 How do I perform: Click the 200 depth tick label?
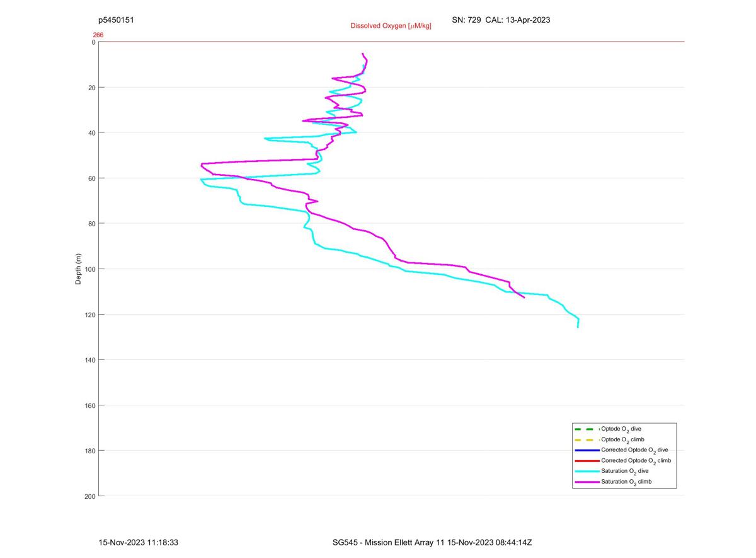coord(89,496)
